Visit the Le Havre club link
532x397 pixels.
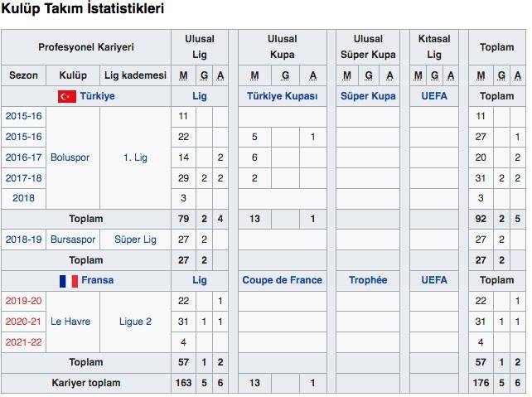(x=70, y=322)
